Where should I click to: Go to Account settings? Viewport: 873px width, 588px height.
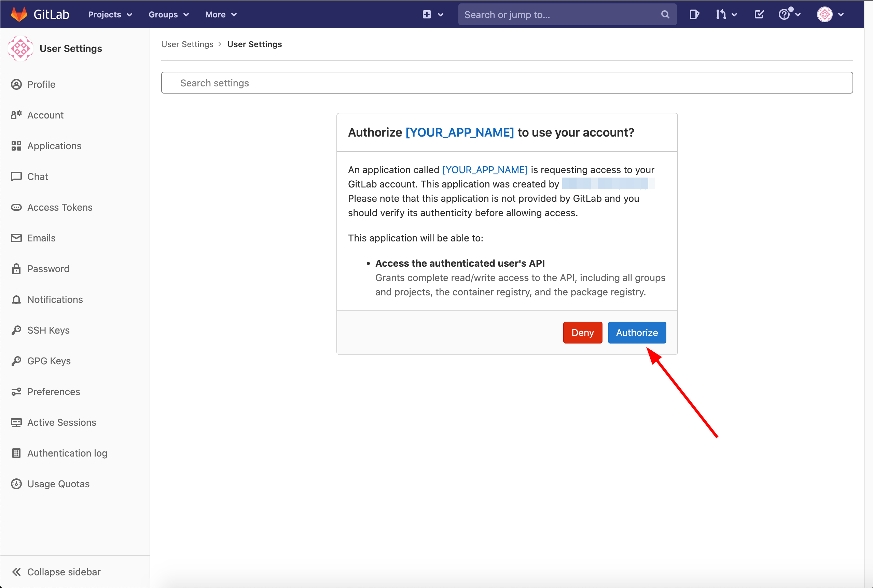coord(45,115)
